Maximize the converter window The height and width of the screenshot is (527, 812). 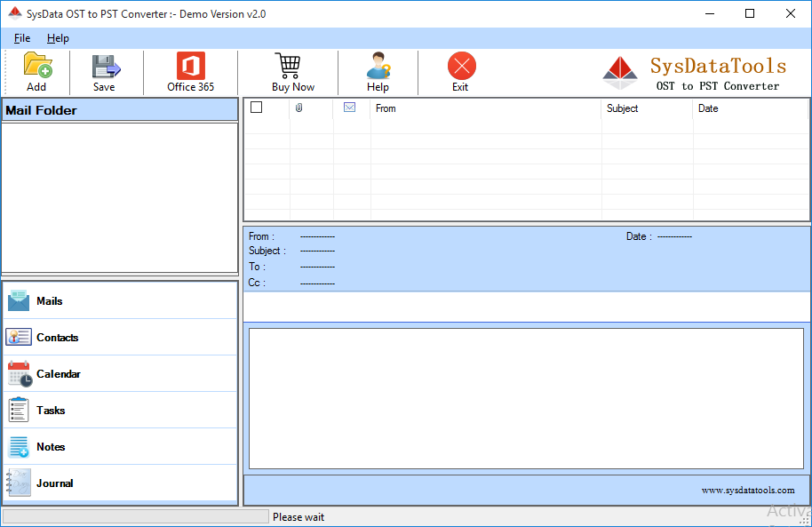[749, 13]
